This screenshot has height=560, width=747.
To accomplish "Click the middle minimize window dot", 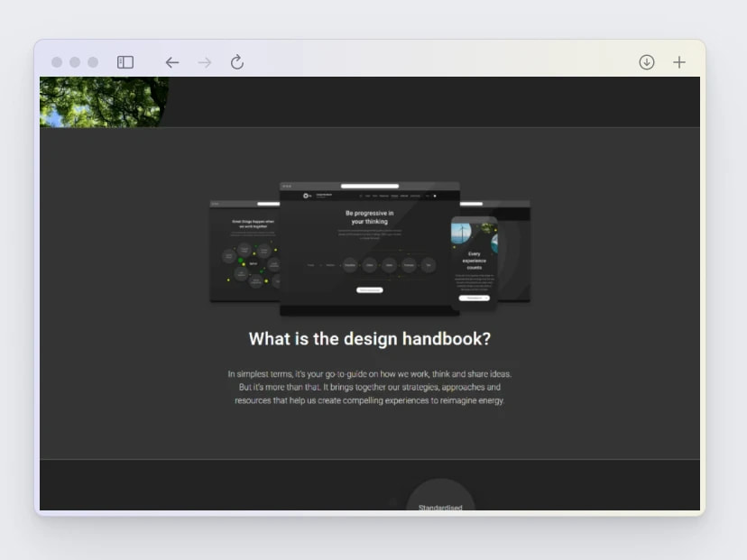I will [75, 62].
